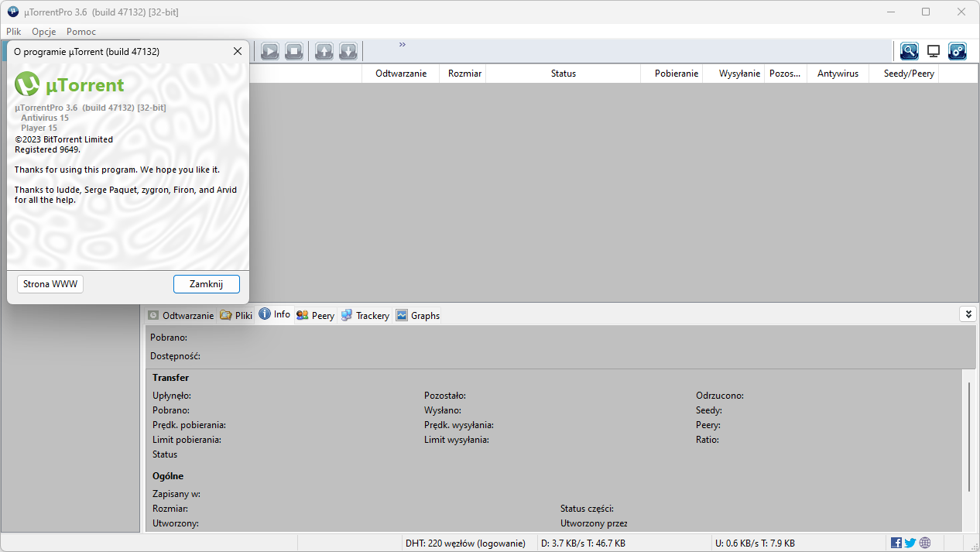Click the Pobrano: label above Dostępność
This screenshot has height=552, width=980.
[169, 337]
